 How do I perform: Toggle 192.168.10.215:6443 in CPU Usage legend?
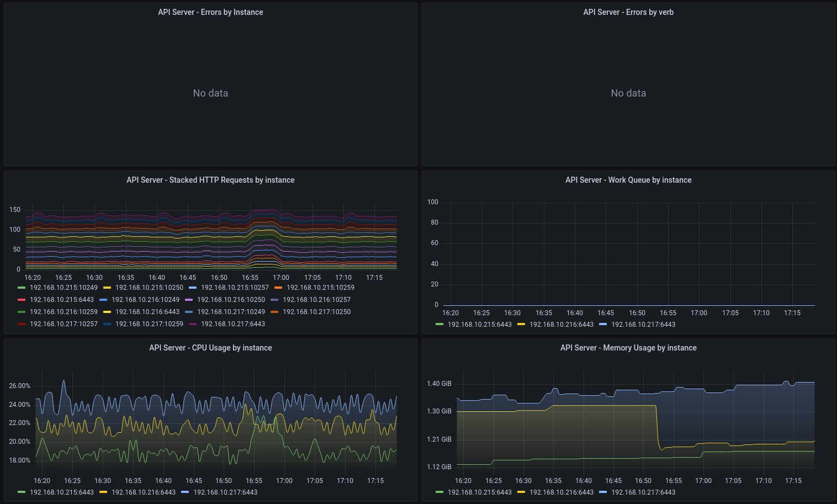[x=62, y=492]
